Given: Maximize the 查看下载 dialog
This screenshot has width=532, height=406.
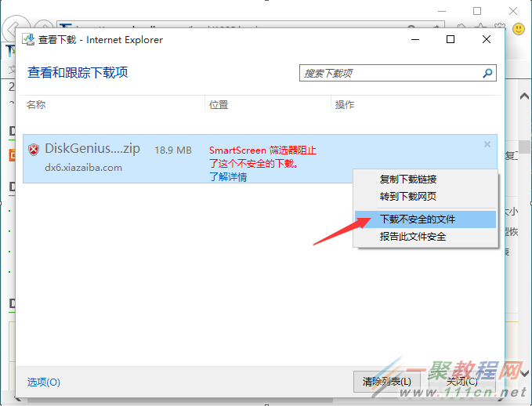Looking at the screenshot, I should [451, 39].
